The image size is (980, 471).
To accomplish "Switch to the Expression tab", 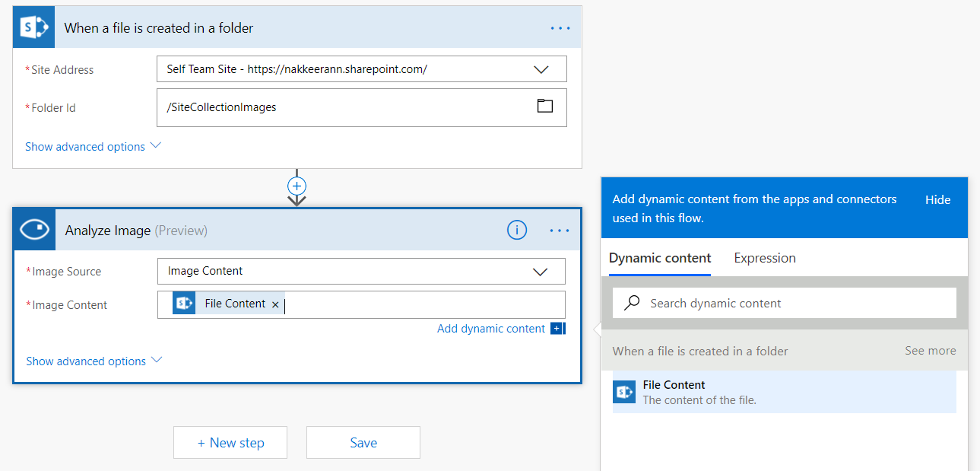I will click(765, 258).
